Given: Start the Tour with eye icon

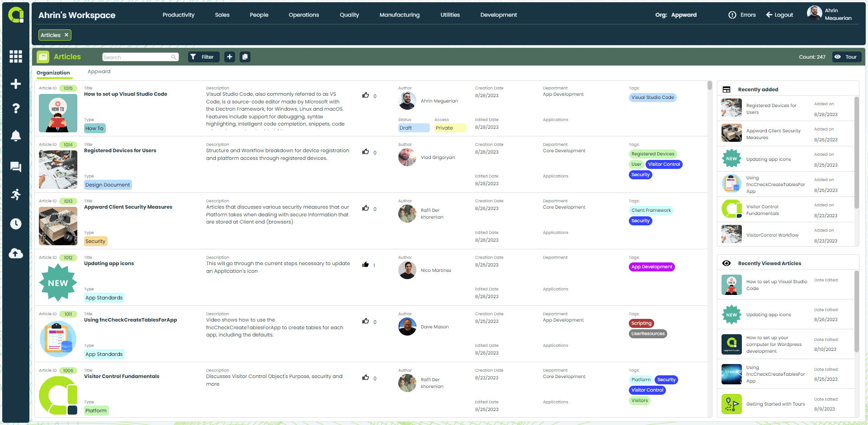Looking at the screenshot, I should [847, 57].
